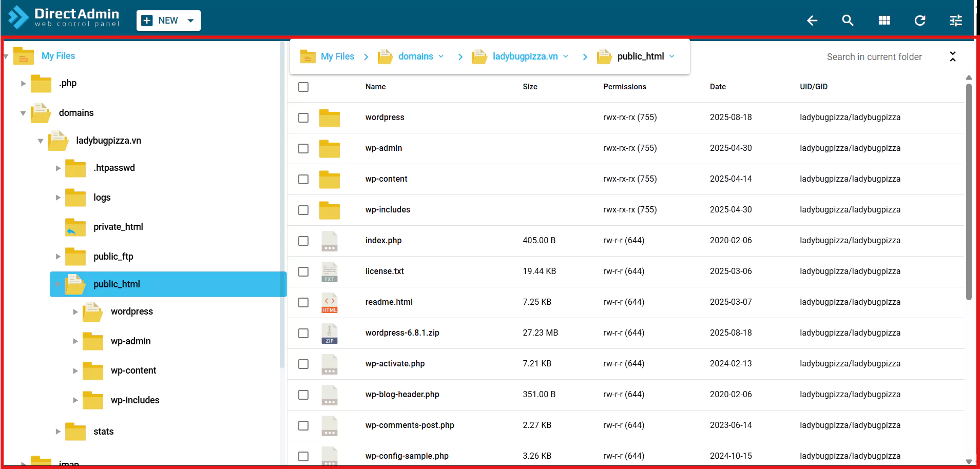Click the refresh icon in header
Viewport: 980px width, 469px height.
point(920,21)
